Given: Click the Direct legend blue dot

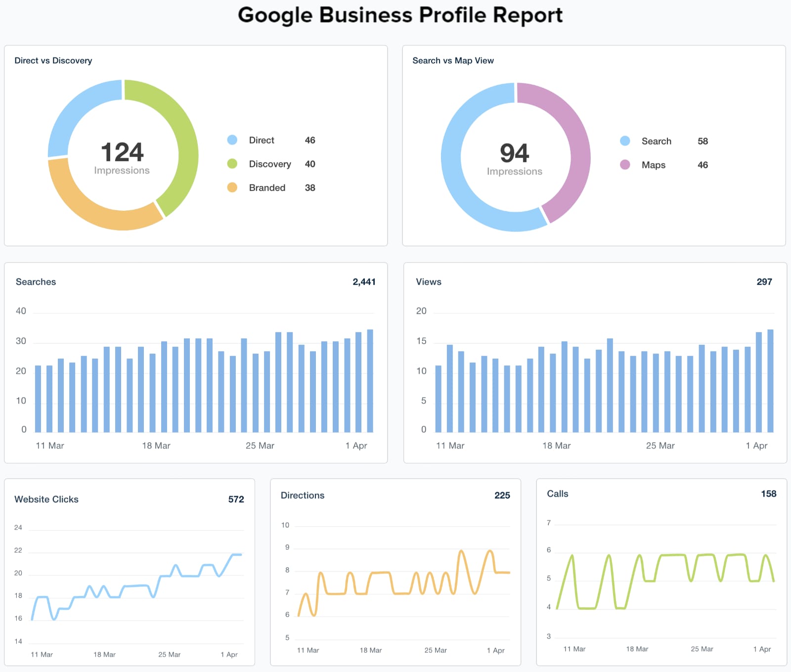Looking at the screenshot, I should click(232, 140).
